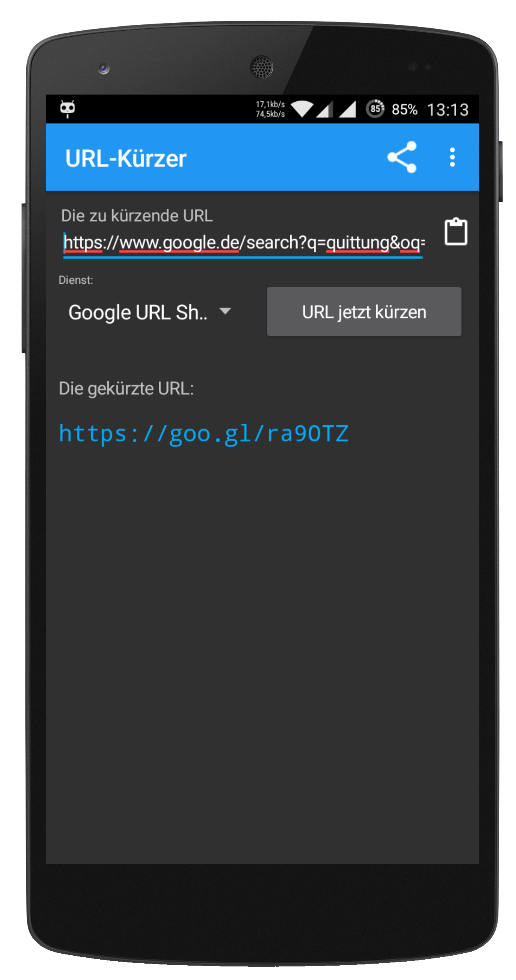Tap the 85% battery percentage text
Screen dimensions: 516x980
pos(404,109)
